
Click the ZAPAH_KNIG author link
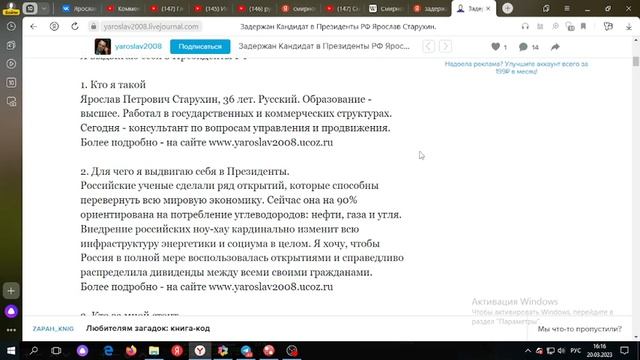53,329
